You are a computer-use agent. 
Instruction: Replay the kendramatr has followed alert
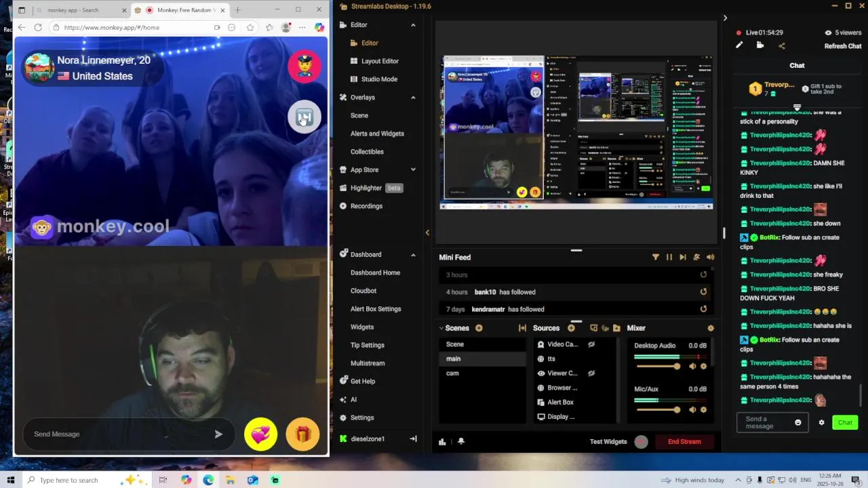point(703,309)
